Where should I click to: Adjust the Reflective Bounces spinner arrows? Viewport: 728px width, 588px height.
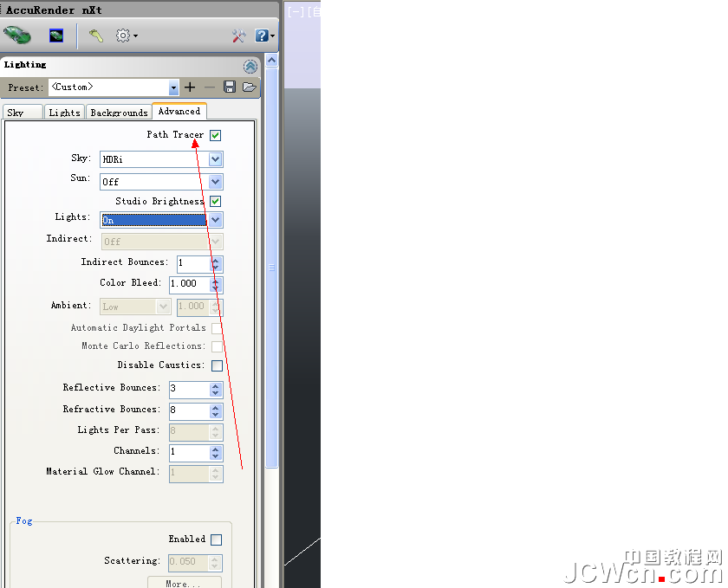pyautogui.click(x=216, y=390)
